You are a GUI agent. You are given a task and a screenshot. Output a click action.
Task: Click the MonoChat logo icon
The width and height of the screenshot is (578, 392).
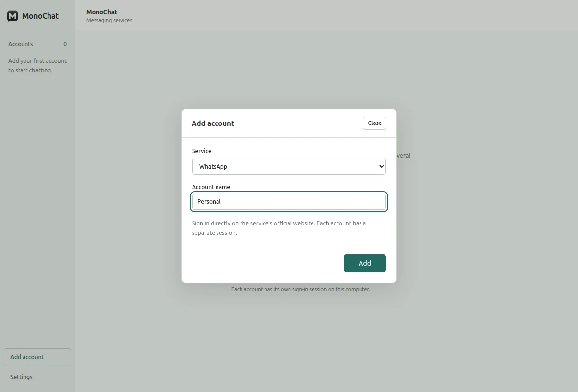(x=13, y=16)
